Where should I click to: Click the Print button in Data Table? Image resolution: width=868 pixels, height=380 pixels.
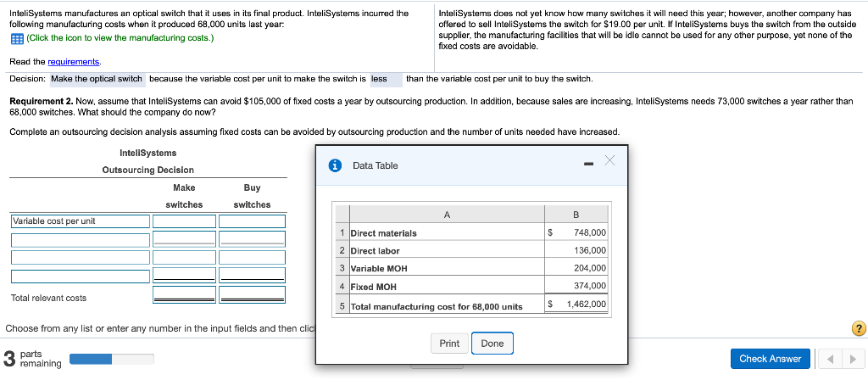pos(449,344)
